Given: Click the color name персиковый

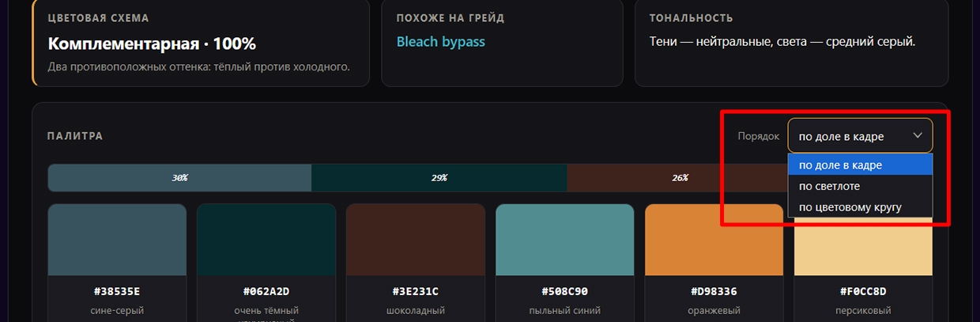Looking at the screenshot, I should (x=863, y=311).
